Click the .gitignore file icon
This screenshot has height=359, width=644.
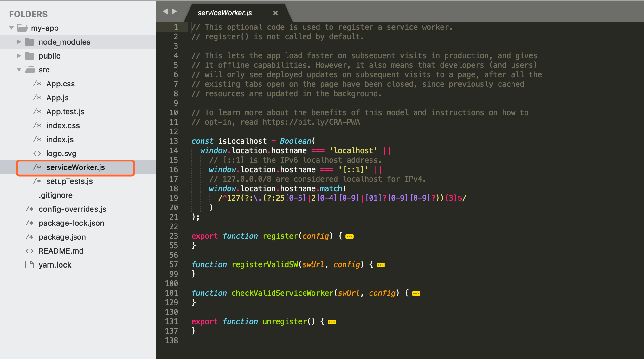point(29,195)
